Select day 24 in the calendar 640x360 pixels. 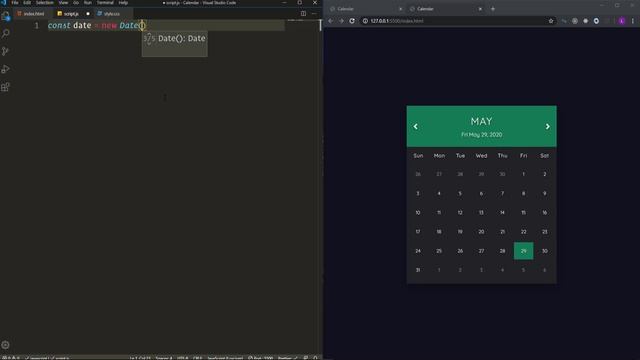(x=418, y=251)
